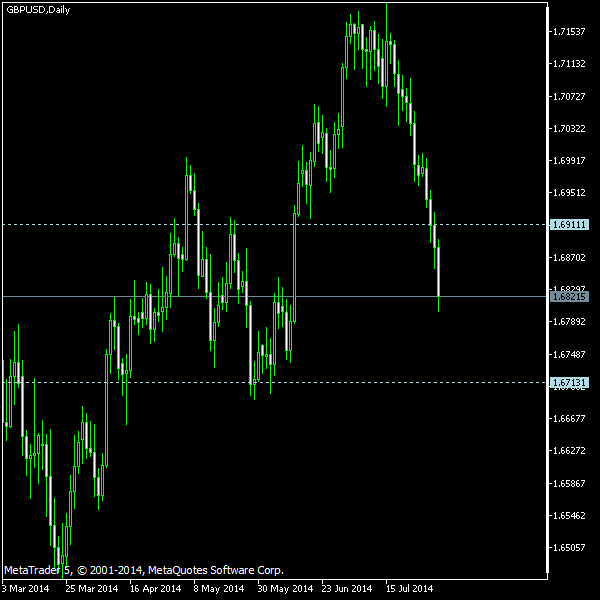Click the 15 Jul 2014 date label
Viewport: 600px width, 600px height.
pos(409,589)
